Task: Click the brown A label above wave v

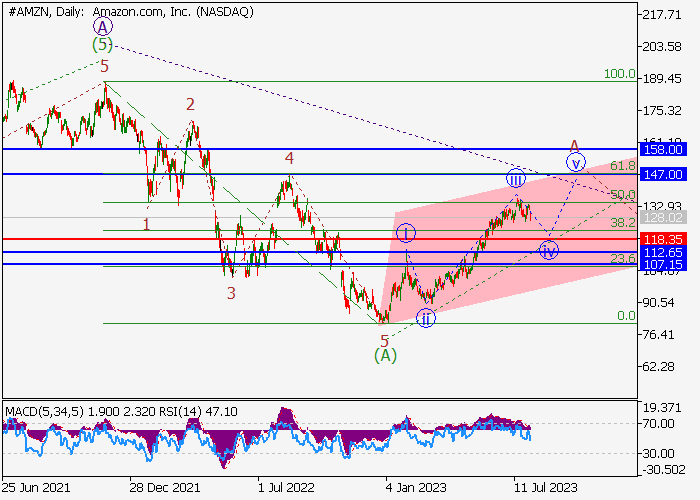Action: click(x=574, y=146)
